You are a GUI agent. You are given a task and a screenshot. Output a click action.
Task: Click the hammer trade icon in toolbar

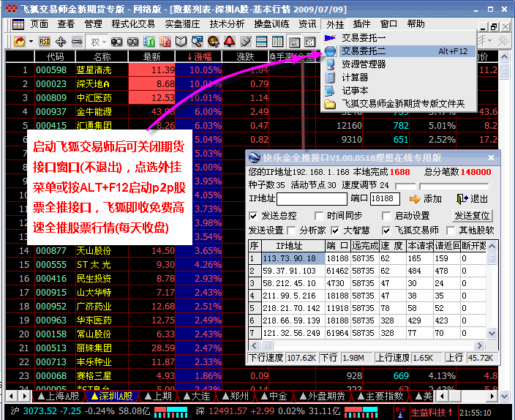[x=213, y=42]
